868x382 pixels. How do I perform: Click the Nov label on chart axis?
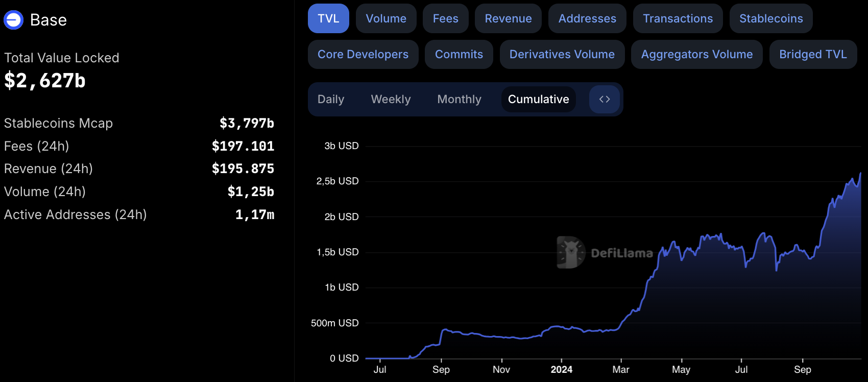[501, 369]
